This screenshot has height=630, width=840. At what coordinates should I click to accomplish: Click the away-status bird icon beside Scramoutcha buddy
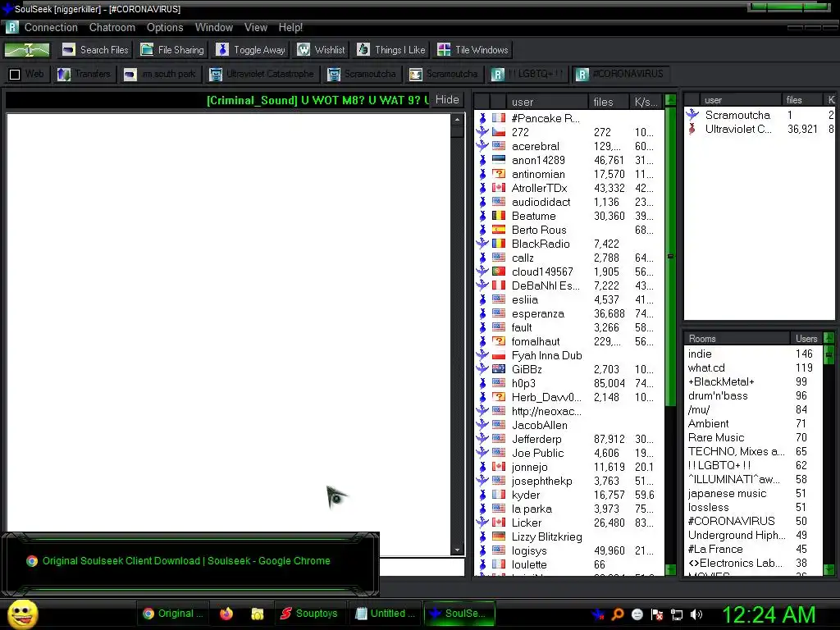(x=692, y=114)
